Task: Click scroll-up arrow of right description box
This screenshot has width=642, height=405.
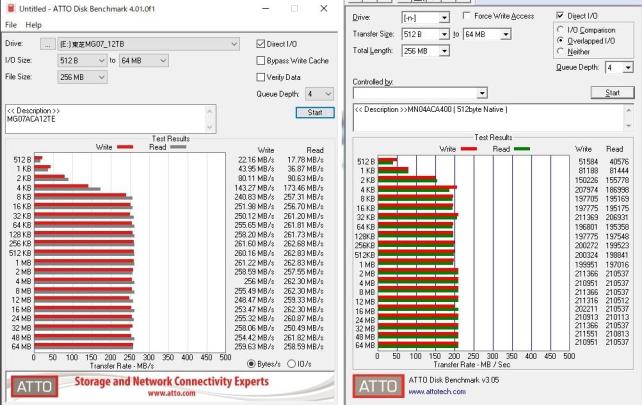Action: click(x=628, y=110)
